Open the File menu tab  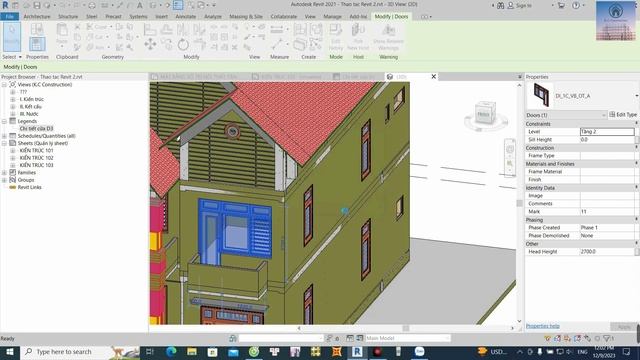click(10, 16)
